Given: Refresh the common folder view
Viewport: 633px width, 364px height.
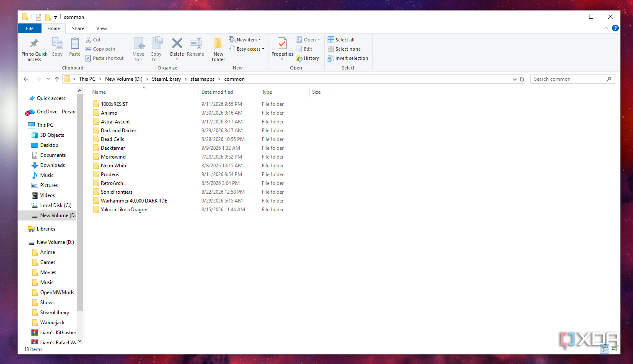Looking at the screenshot, I should 522,79.
